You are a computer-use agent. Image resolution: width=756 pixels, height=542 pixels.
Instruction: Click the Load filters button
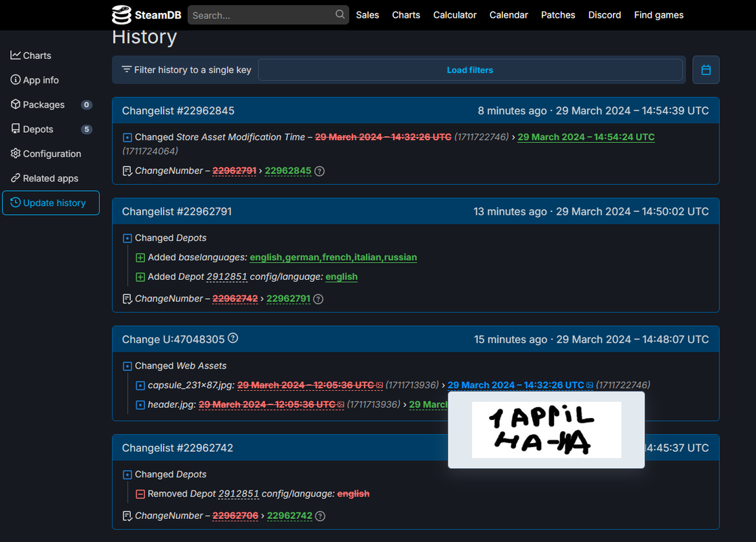470,70
